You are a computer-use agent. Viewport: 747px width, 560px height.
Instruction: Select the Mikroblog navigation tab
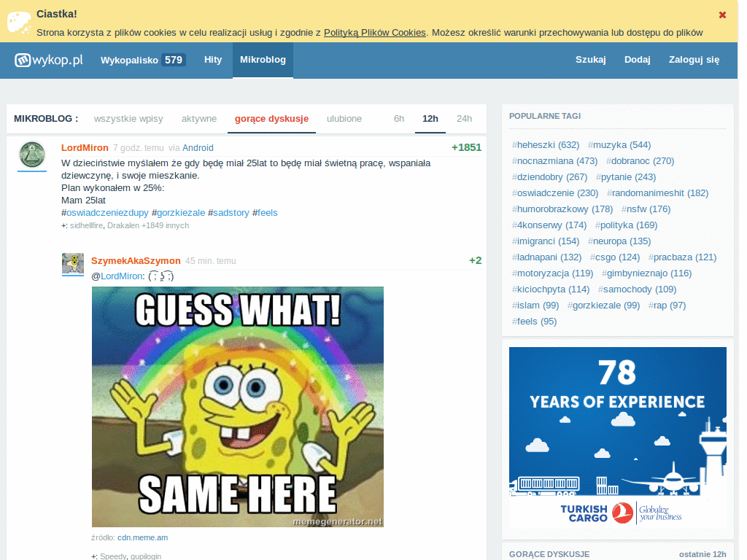pyautogui.click(x=263, y=60)
